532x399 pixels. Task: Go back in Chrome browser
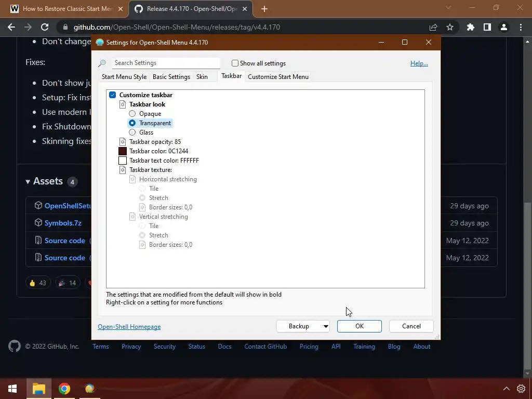pyautogui.click(x=11, y=27)
